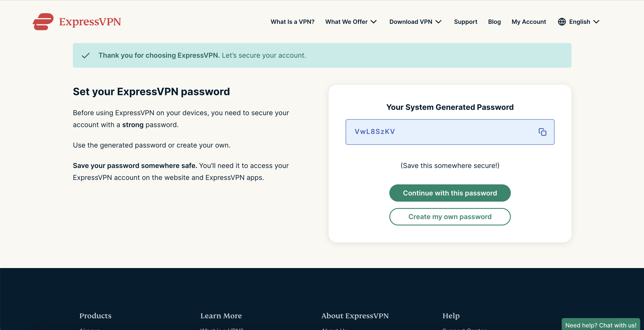Click Use the generated password or create your own text
This screenshot has height=330, width=644.
pos(152,145)
